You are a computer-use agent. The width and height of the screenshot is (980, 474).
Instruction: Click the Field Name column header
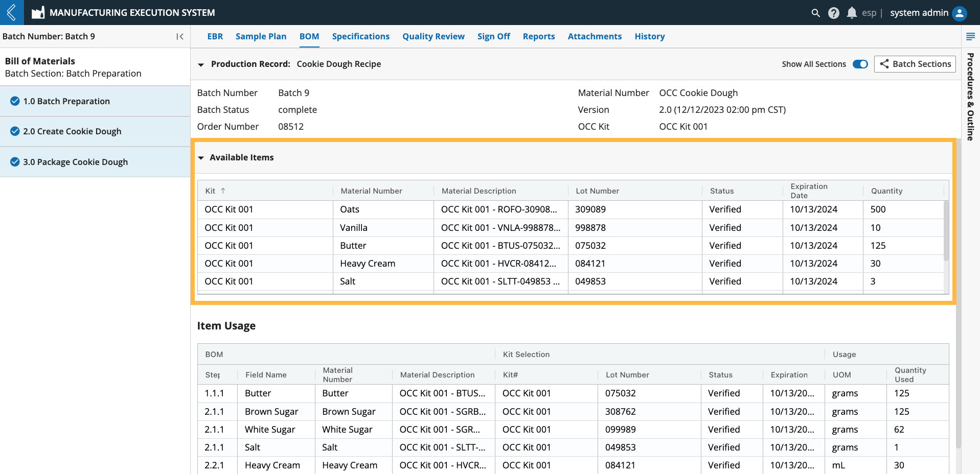click(x=266, y=374)
